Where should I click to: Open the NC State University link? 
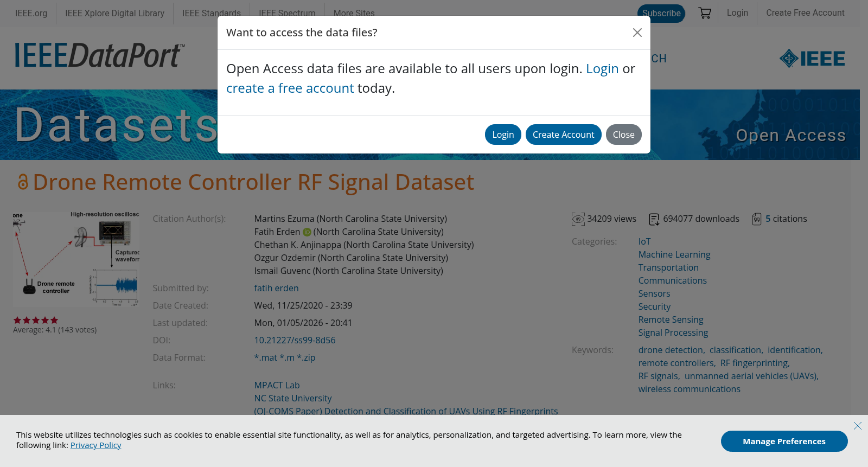(292, 399)
